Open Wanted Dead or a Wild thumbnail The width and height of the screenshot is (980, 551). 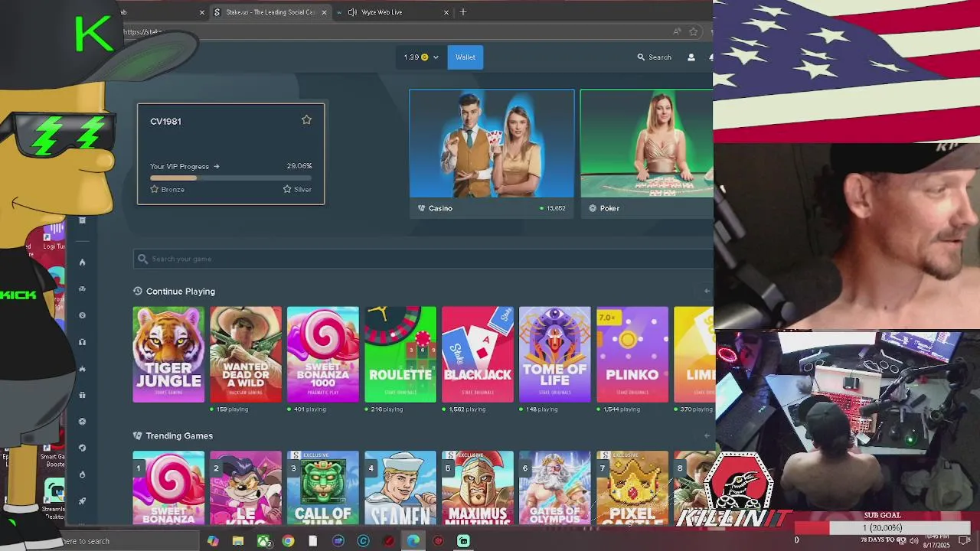coord(246,354)
